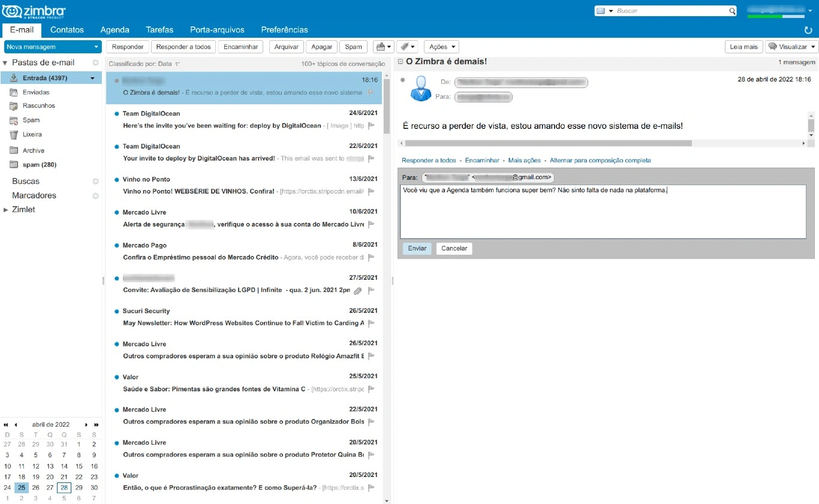Click the tag icon in the toolbar
Screen dimensions: 819x504
click(x=404, y=47)
